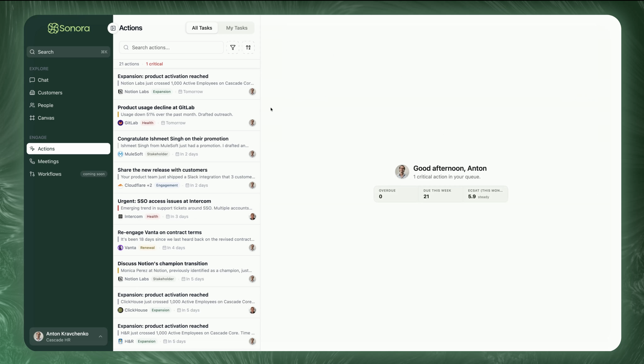Switch to the My Tasks tab
The width and height of the screenshot is (644, 364).
236,28
